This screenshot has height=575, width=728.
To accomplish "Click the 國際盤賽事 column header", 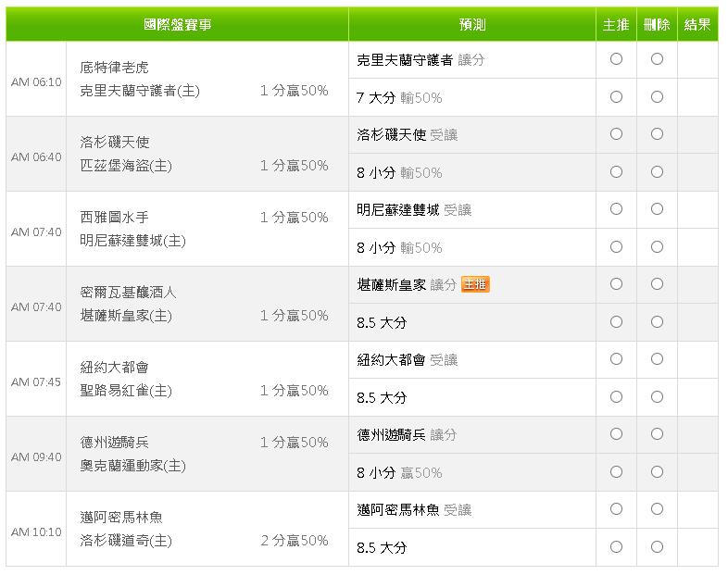I will click(177, 24).
